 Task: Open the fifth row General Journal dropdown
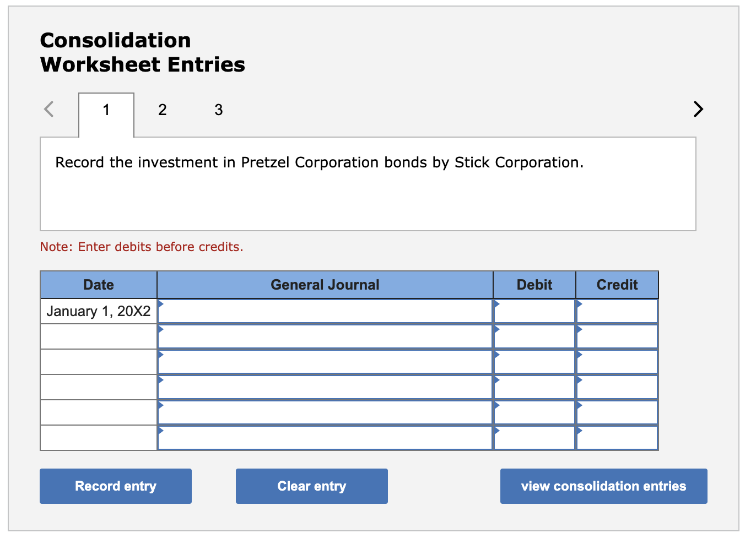(325, 412)
